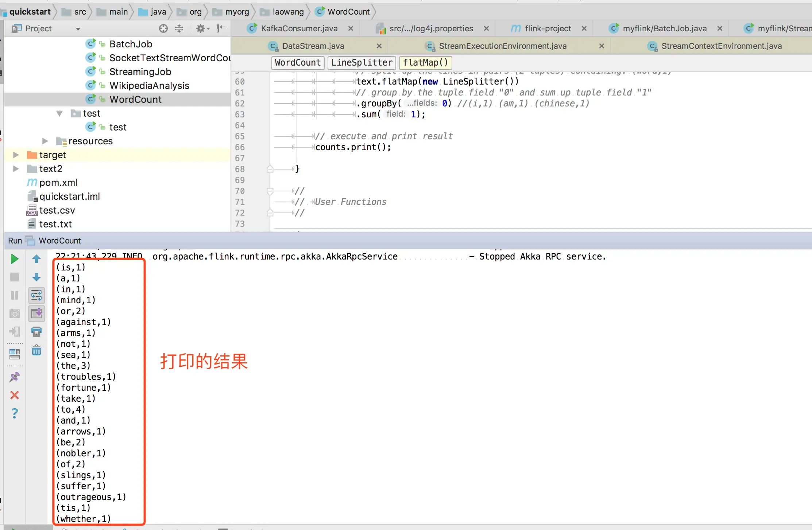Click the flatMap() breadcrumb button
The image size is (812, 530).
[x=425, y=63]
